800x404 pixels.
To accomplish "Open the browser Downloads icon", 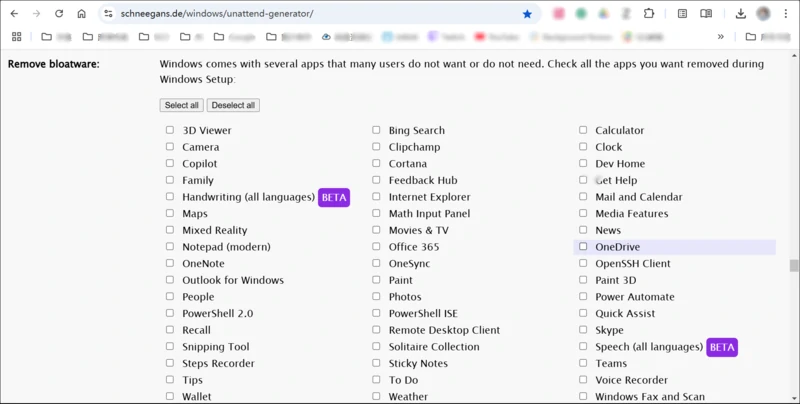I will [740, 14].
